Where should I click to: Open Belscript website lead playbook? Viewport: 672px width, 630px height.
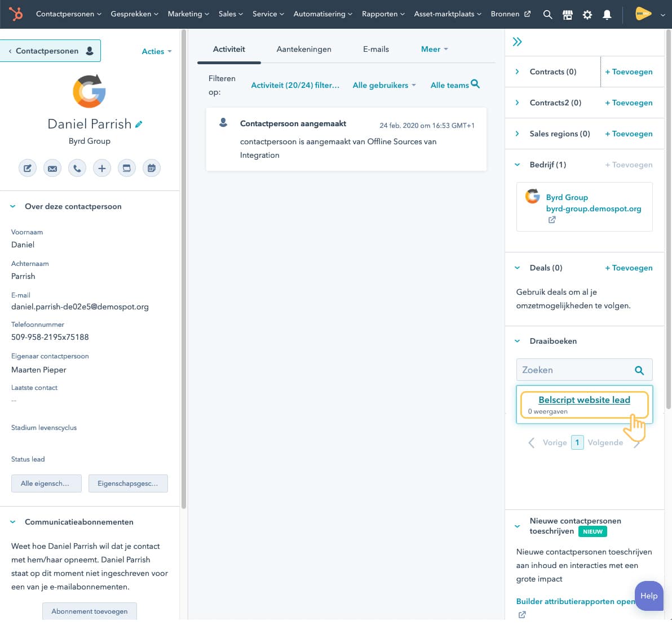pyautogui.click(x=584, y=400)
